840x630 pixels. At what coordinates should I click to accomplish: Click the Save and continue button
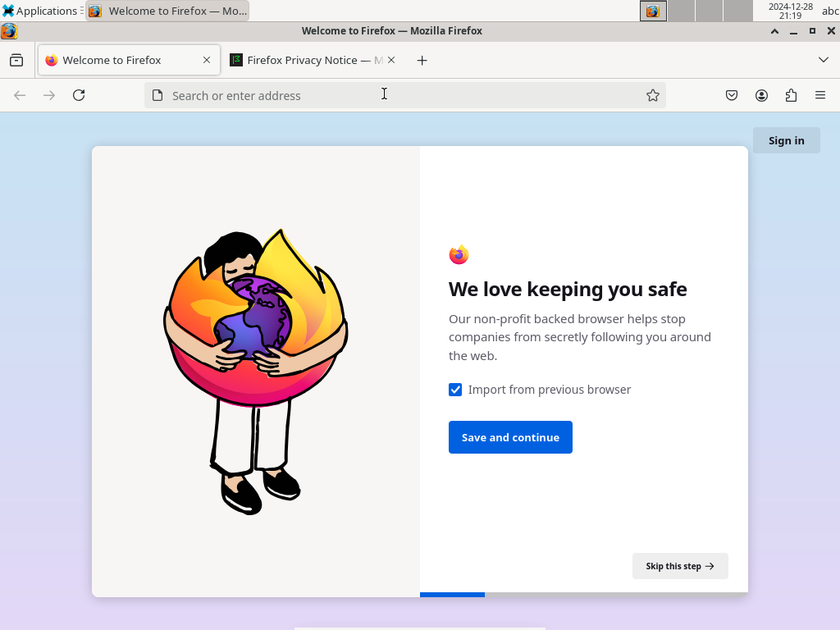(x=510, y=437)
